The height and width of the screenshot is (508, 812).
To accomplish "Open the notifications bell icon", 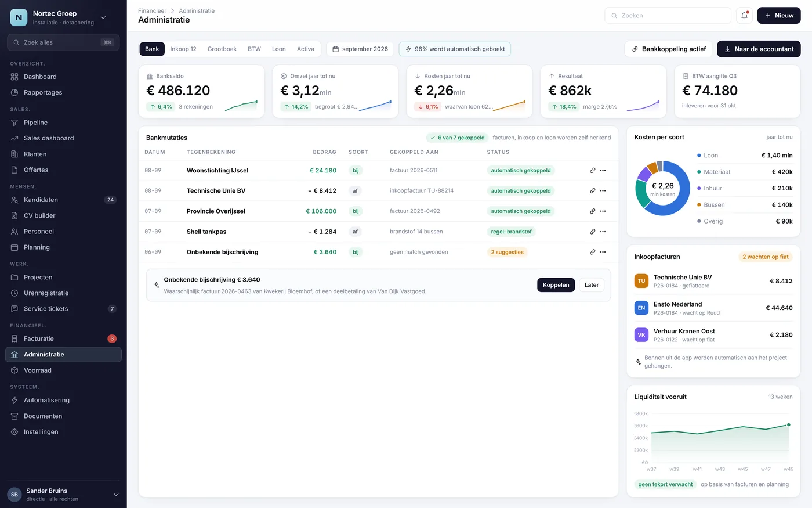I will click(744, 16).
